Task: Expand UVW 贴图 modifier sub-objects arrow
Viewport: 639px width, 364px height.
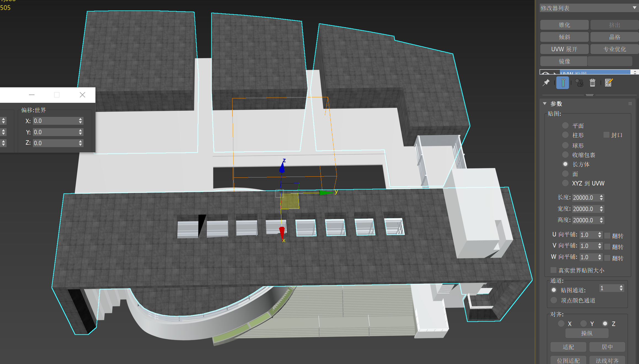Action: (x=555, y=73)
